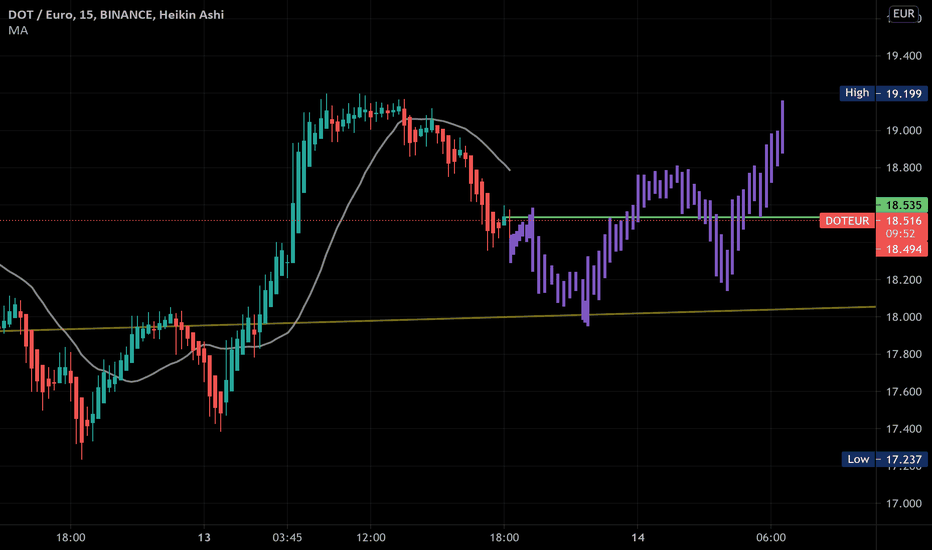Click the 19.000 price axis value

(x=903, y=131)
